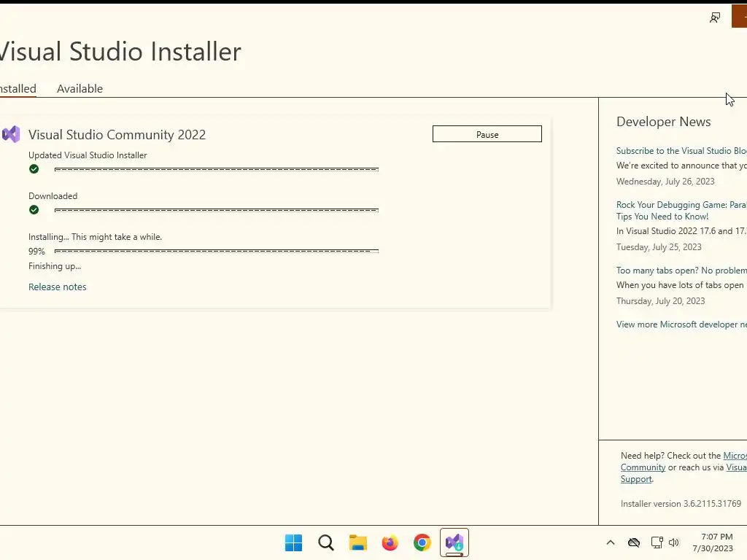Screen dimensions: 747x560
Task: Pause the Visual Studio installation
Action: [487, 134]
